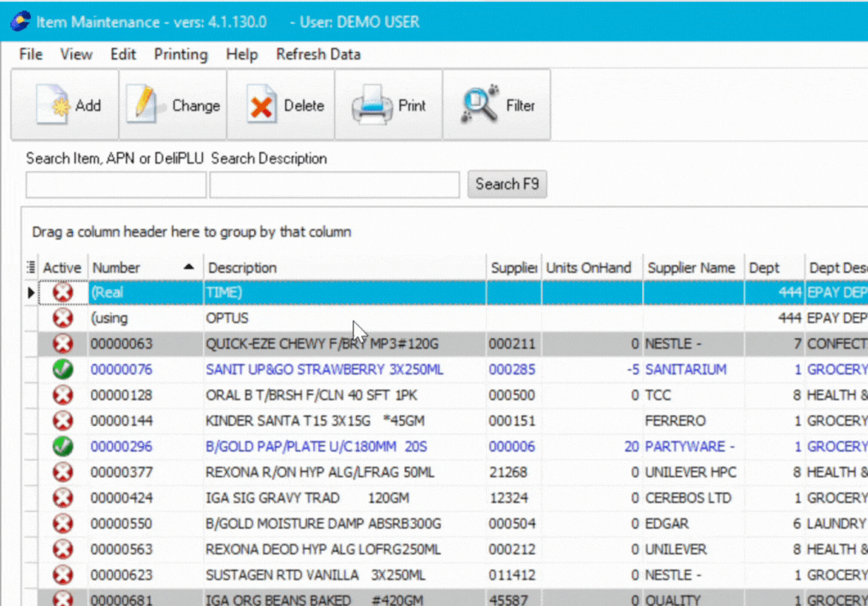Click the Print printer toolbar icon
Image resolution: width=868 pixels, height=606 pixels.
pyautogui.click(x=372, y=104)
